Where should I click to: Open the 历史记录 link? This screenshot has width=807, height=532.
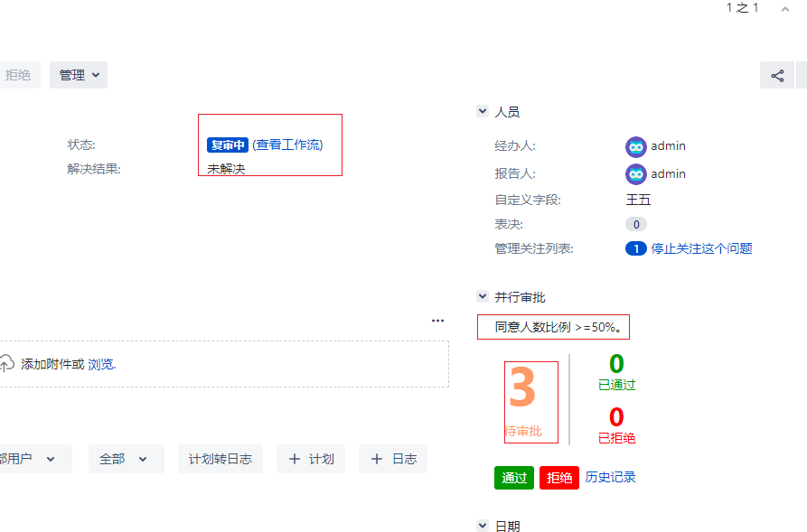[x=610, y=477]
